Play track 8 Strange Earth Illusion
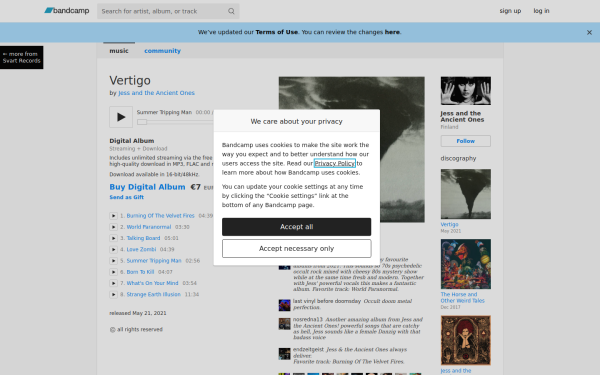Viewport: 600px width, 375px height. click(113, 294)
